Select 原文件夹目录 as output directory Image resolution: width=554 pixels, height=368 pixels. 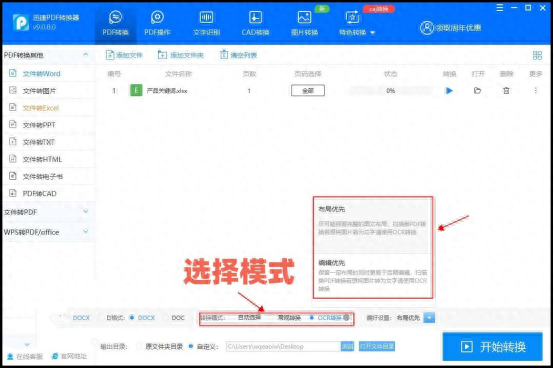click(159, 346)
